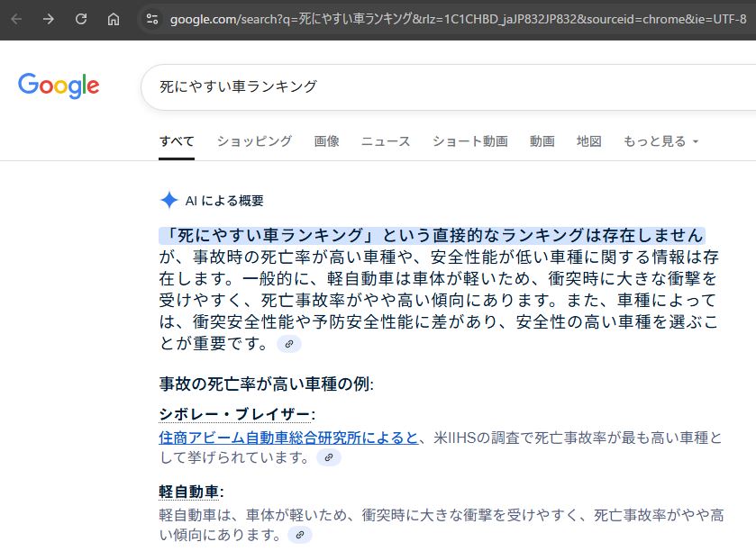This screenshot has width=756, height=560.
Task: Reload the page with the refresh icon
Action: [81, 19]
